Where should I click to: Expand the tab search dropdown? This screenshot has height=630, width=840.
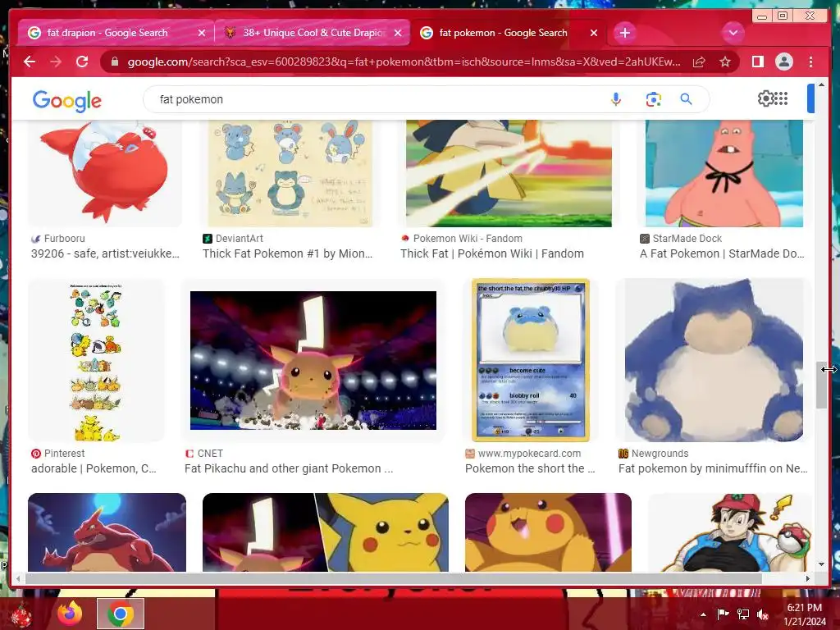(x=733, y=33)
